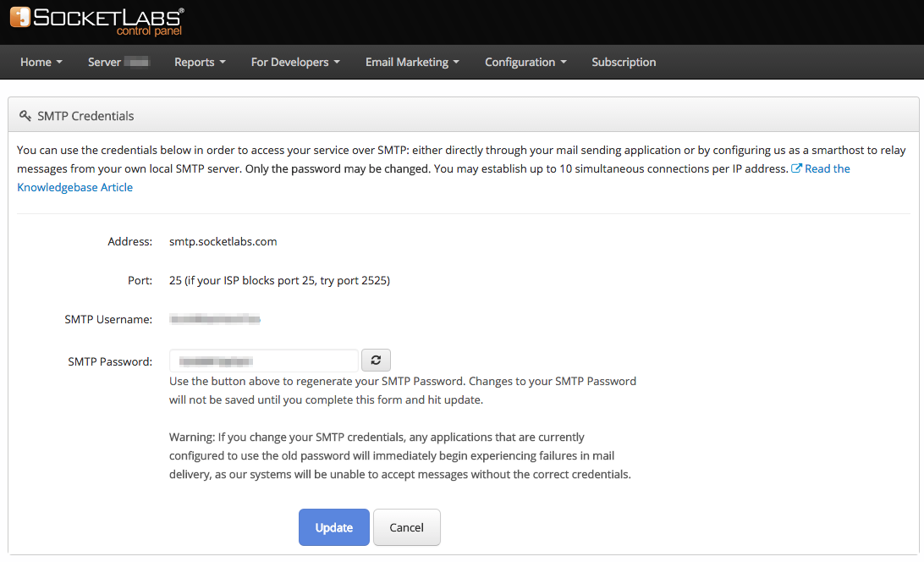Click the Address label
Screen dimensions: 924x562
pos(129,241)
